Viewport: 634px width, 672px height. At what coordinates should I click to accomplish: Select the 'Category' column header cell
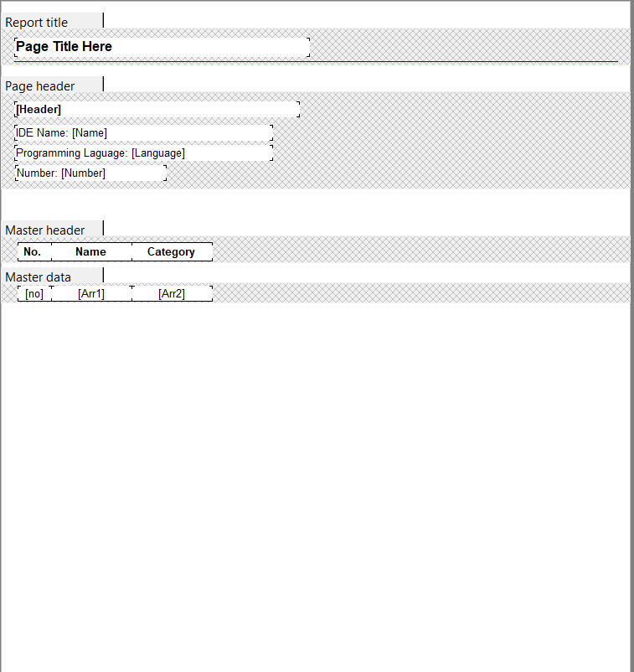coord(172,251)
